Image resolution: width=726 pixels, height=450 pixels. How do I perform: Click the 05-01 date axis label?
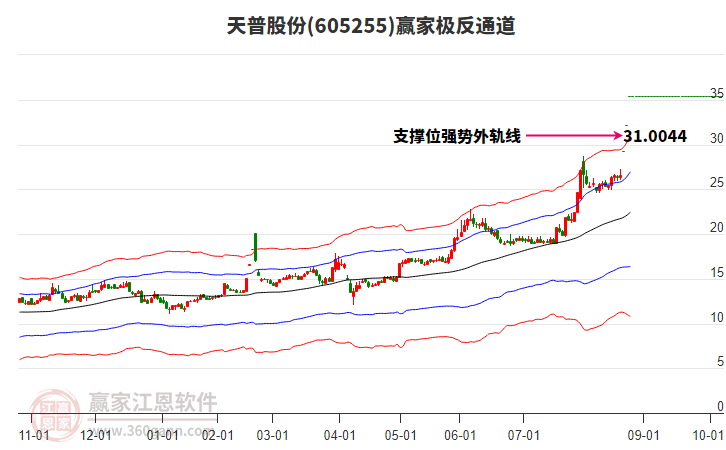401,435
